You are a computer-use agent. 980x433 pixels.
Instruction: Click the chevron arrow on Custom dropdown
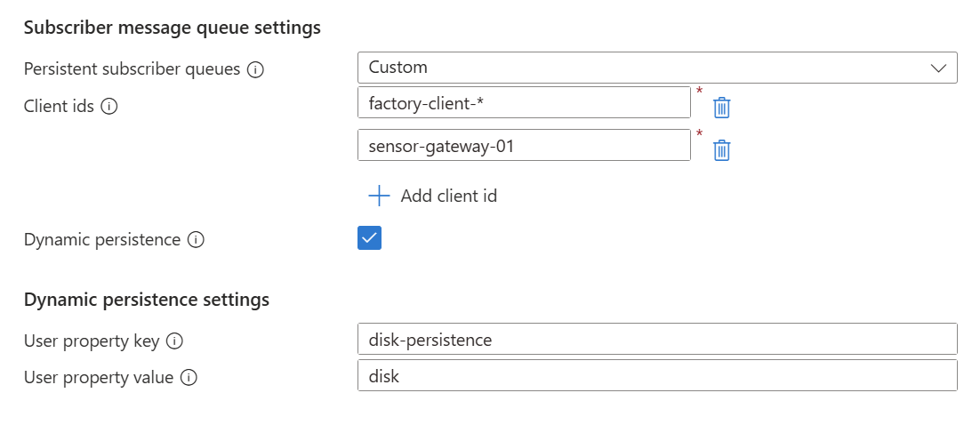937,68
